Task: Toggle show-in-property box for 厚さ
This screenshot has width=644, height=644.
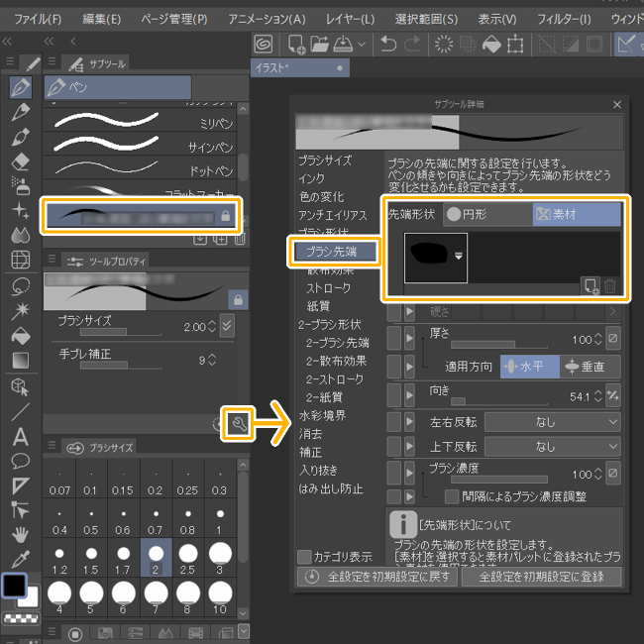Action: (x=394, y=339)
